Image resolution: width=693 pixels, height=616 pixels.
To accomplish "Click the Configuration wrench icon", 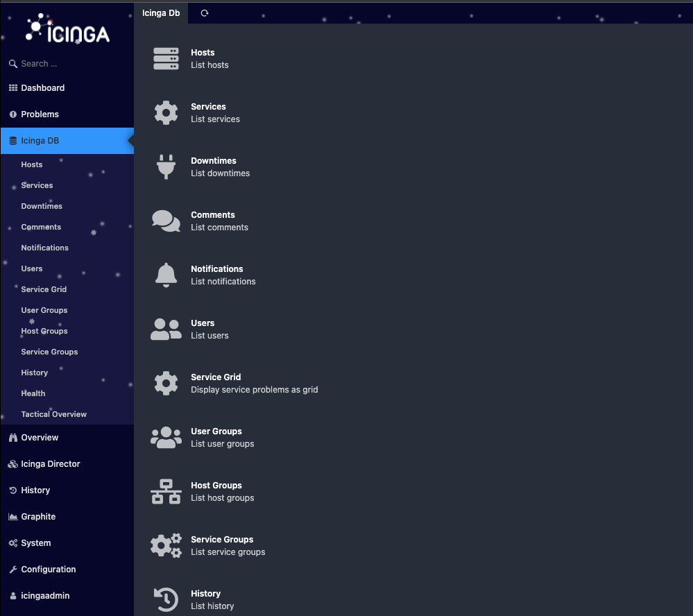I will pos(12,569).
